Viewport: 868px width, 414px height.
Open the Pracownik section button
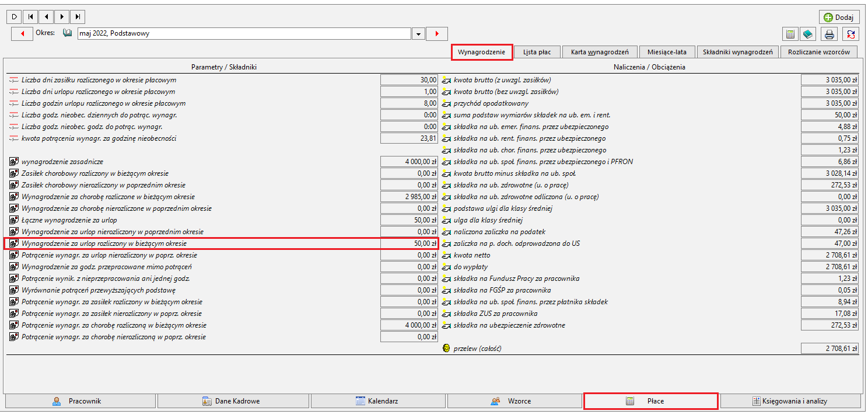[x=80, y=401]
